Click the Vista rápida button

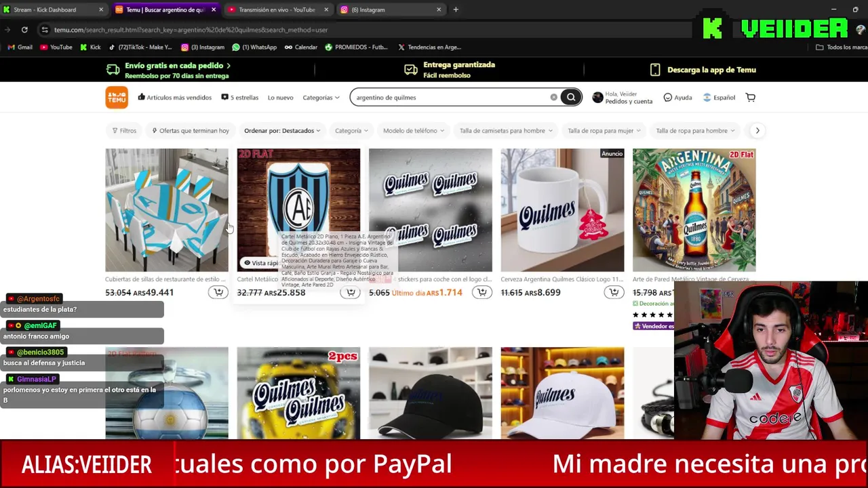click(x=261, y=263)
